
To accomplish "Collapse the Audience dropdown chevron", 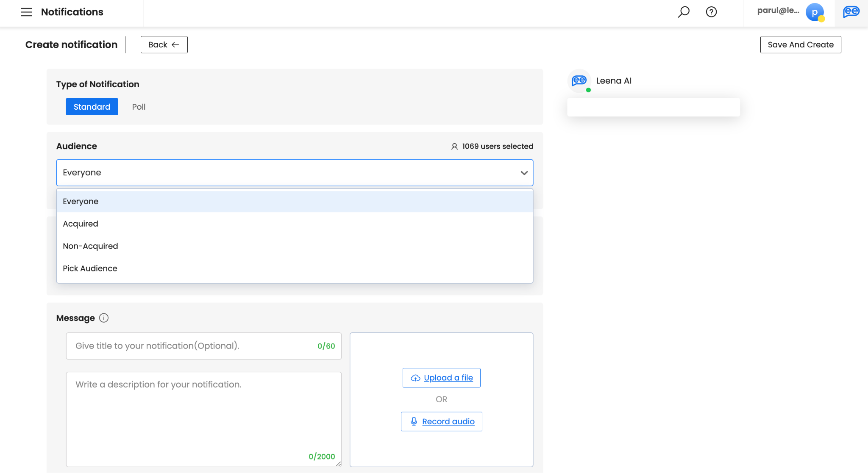I will pyautogui.click(x=524, y=173).
